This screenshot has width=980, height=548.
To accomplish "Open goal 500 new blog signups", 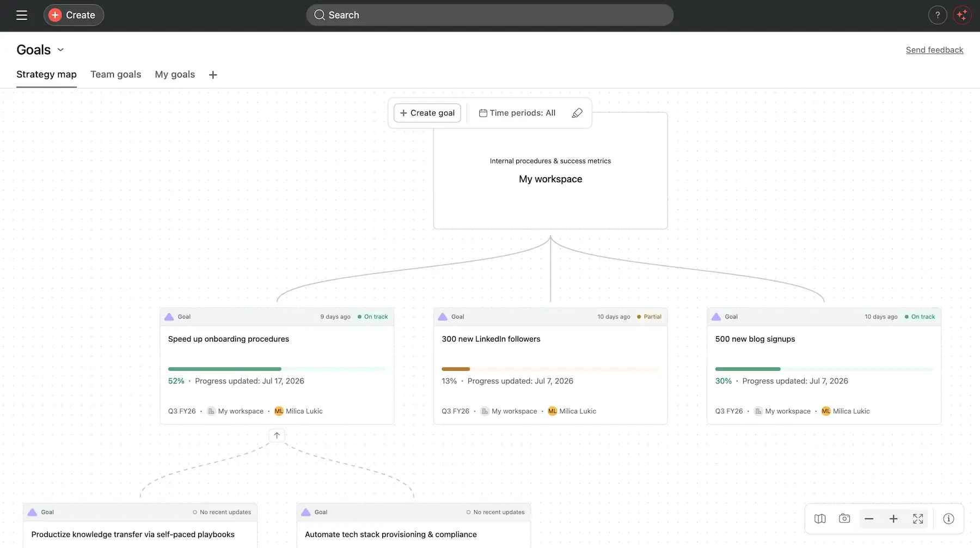I will coord(755,339).
